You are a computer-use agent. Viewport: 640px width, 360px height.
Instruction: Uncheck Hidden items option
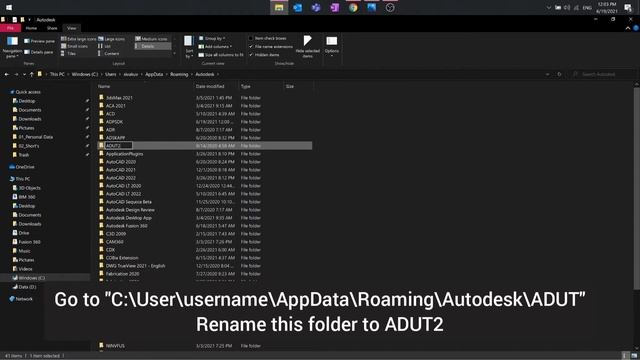(x=264, y=55)
